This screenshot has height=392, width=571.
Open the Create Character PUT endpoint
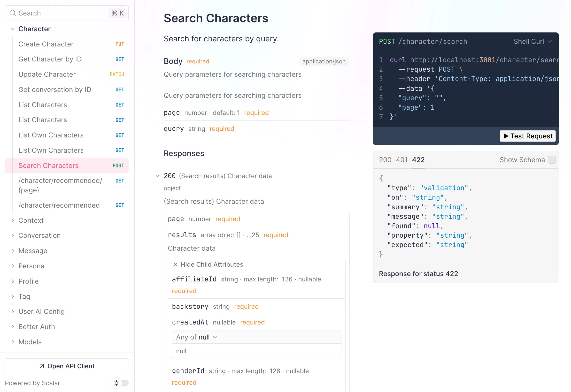click(46, 44)
